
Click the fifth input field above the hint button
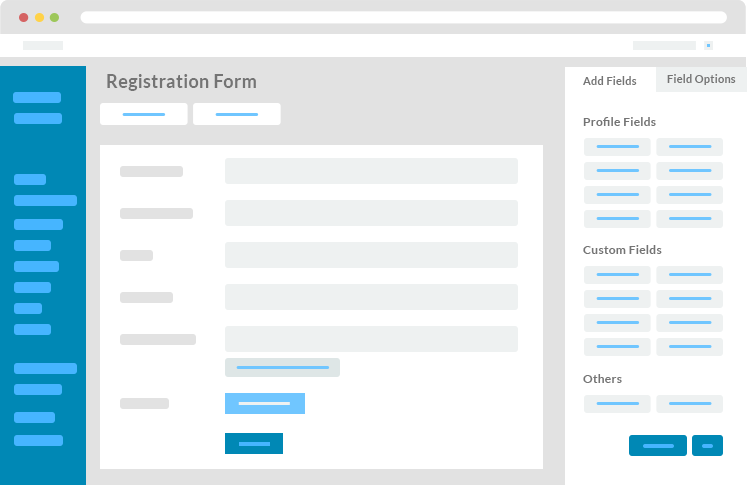point(371,339)
